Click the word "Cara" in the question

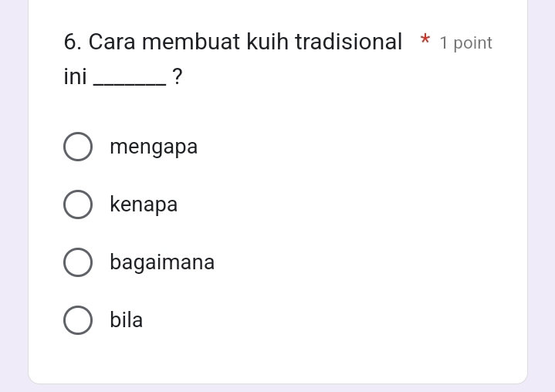(x=113, y=42)
